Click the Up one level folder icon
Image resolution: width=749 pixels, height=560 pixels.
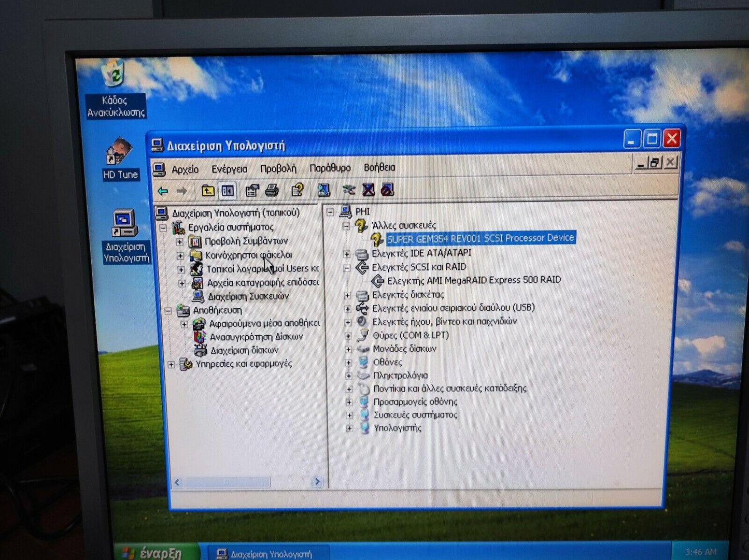[208, 191]
